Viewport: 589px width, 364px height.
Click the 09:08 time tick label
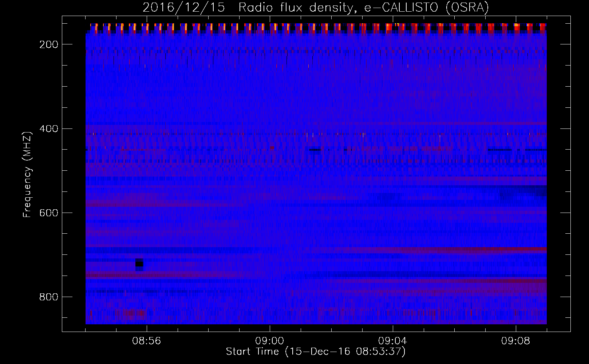tap(515, 341)
